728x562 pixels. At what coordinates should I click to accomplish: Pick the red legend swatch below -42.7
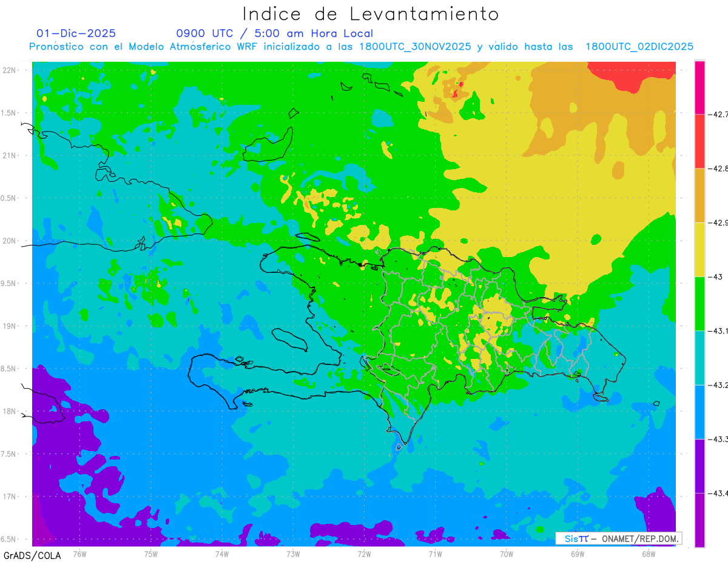click(x=699, y=141)
